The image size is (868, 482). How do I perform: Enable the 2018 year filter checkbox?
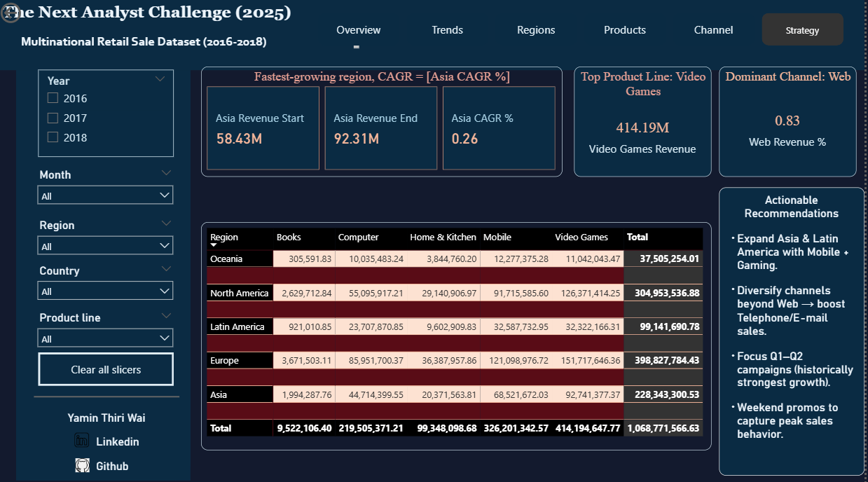pos(53,137)
